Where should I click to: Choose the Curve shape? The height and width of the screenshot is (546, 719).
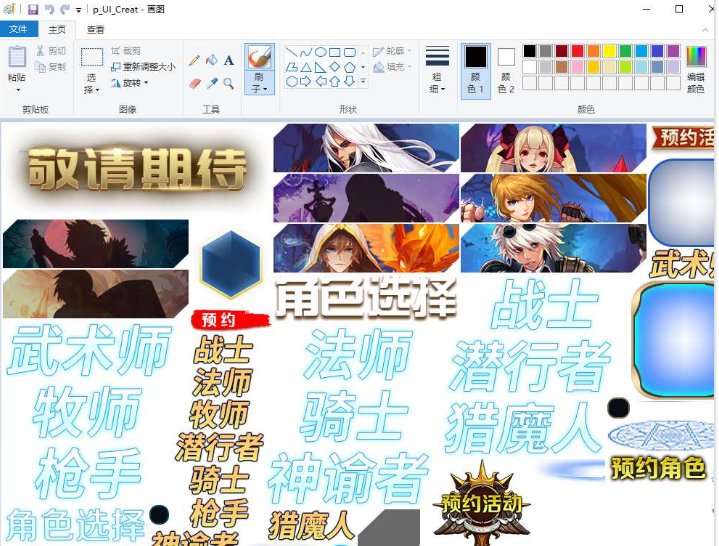pyautogui.click(x=306, y=52)
